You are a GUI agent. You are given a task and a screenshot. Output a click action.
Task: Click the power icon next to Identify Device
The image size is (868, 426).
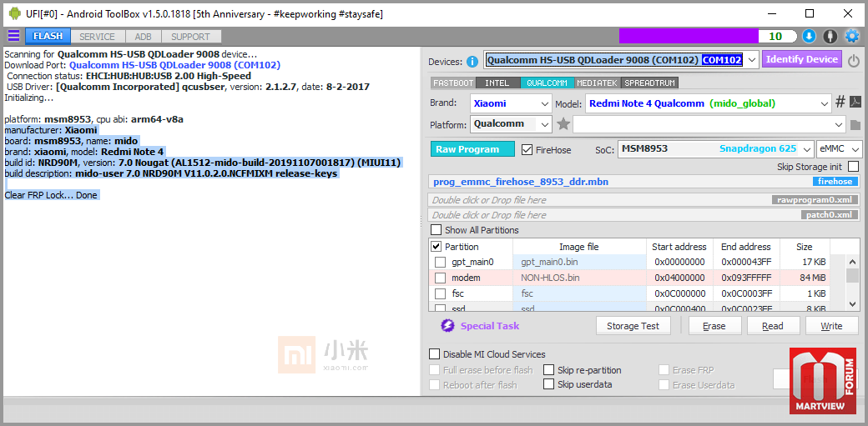point(854,60)
